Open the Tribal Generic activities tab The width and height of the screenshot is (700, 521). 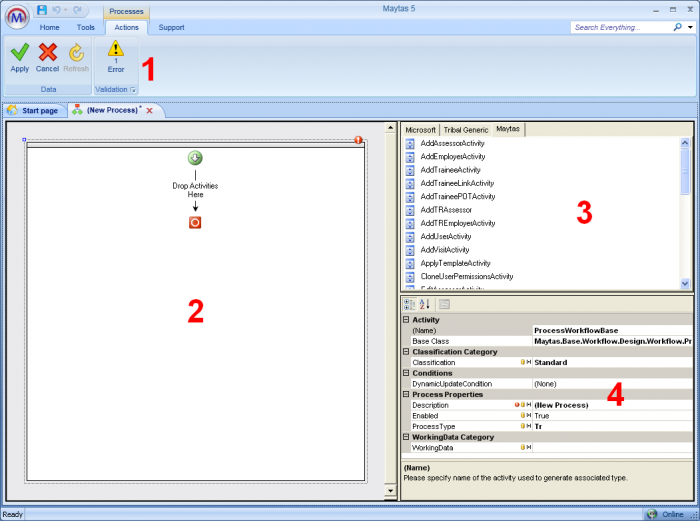(x=466, y=130)
